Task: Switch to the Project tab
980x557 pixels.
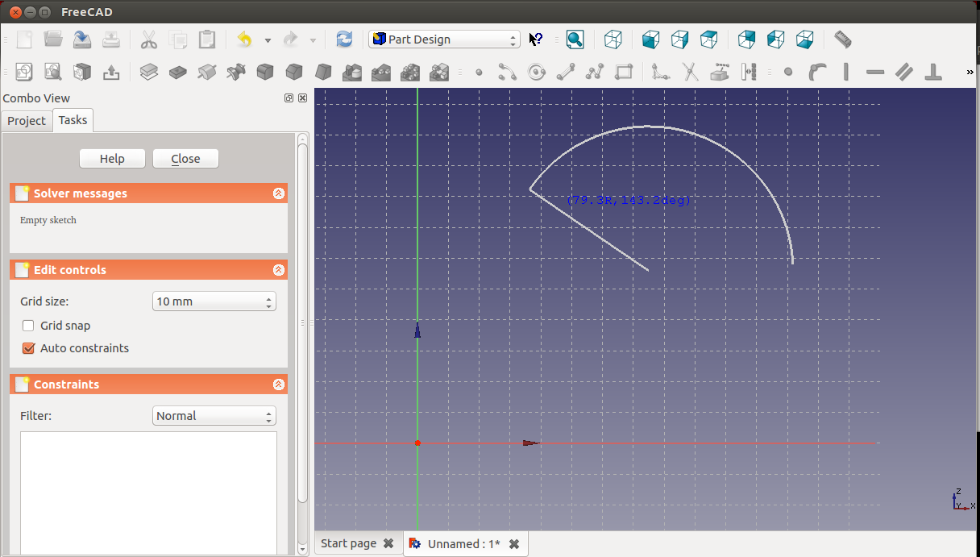Action: click(27, 121)
